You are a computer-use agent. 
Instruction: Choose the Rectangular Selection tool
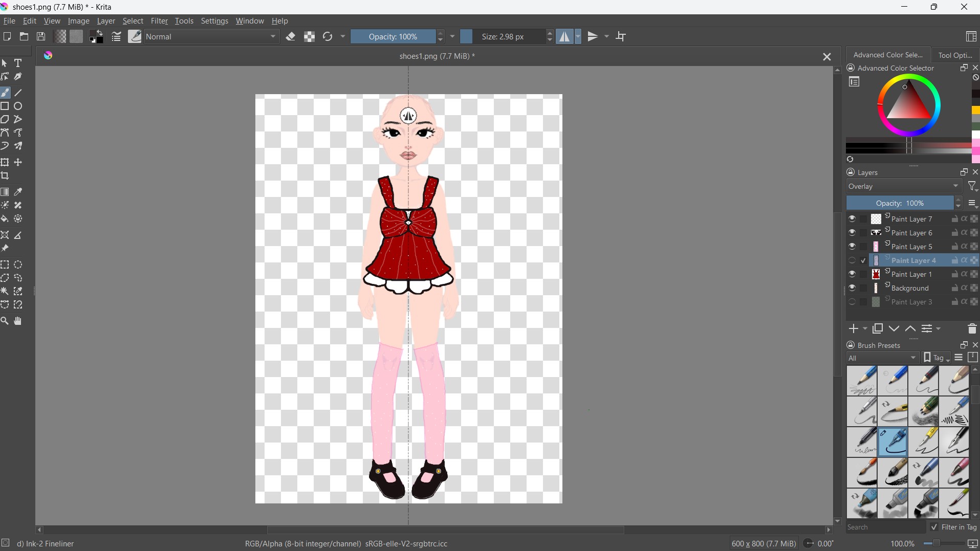tap(5, 265)
